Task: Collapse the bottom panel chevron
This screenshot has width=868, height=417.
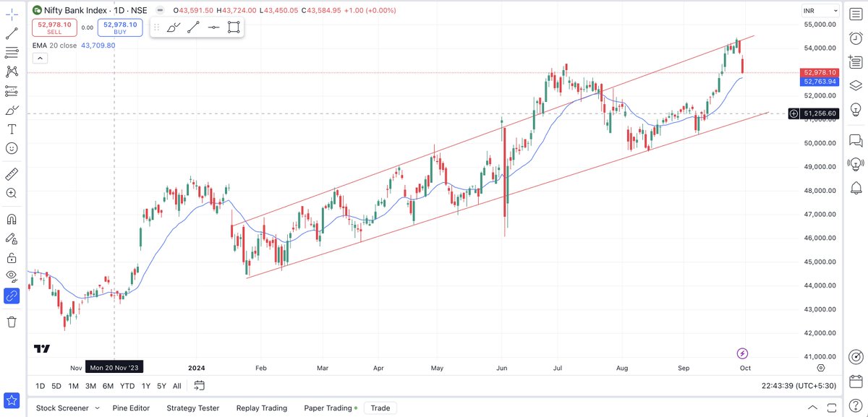Action: 814,408
